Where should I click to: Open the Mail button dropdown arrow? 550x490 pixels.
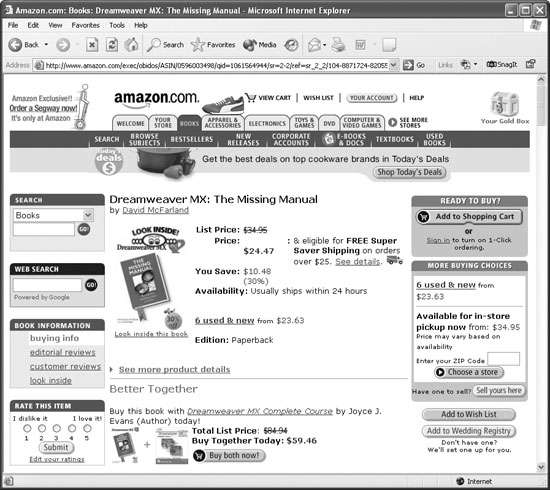pyautogui.click(x=324, y=45)
